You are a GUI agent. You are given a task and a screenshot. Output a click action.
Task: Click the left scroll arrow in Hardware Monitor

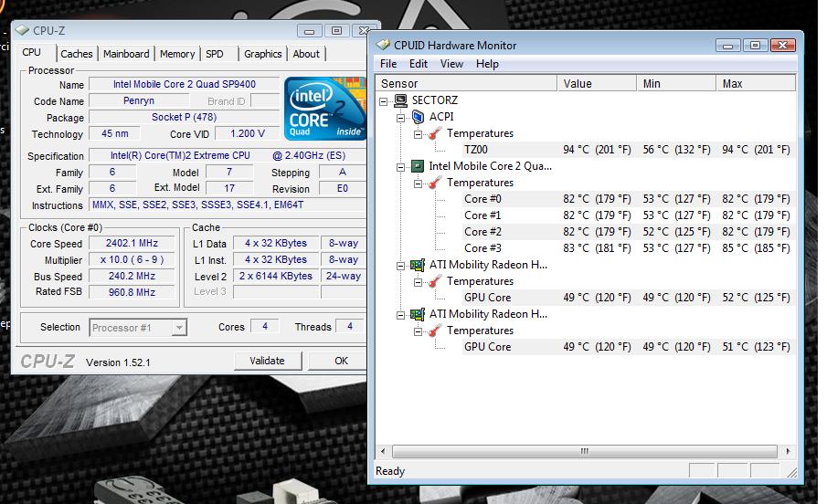pyautogui.click(x=383, y=451)
